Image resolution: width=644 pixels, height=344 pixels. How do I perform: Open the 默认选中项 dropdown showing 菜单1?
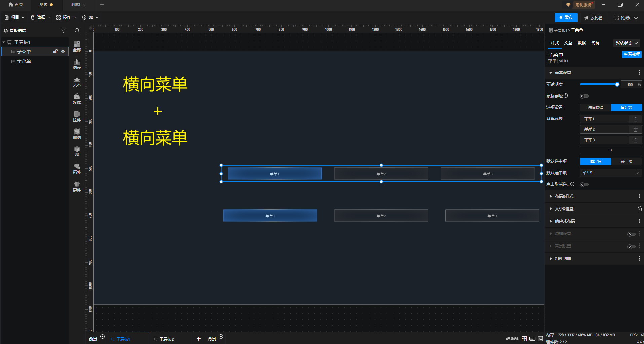[x=611, y=173]
